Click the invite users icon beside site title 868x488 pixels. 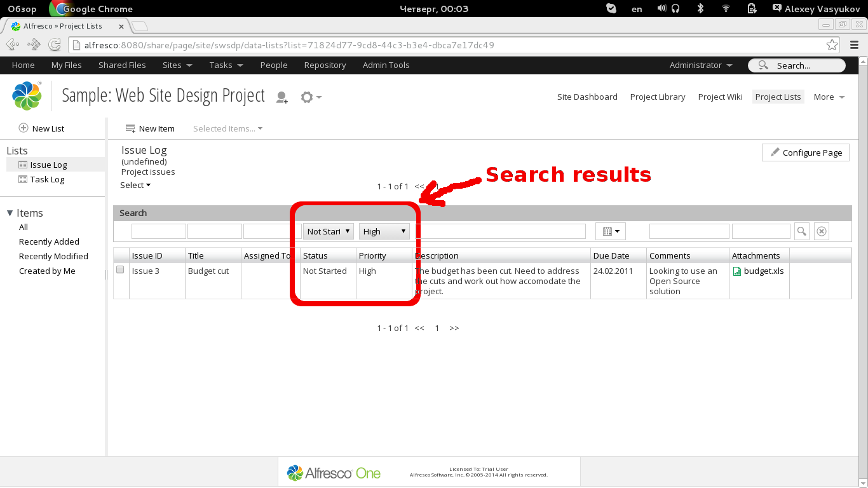point(281,97)
